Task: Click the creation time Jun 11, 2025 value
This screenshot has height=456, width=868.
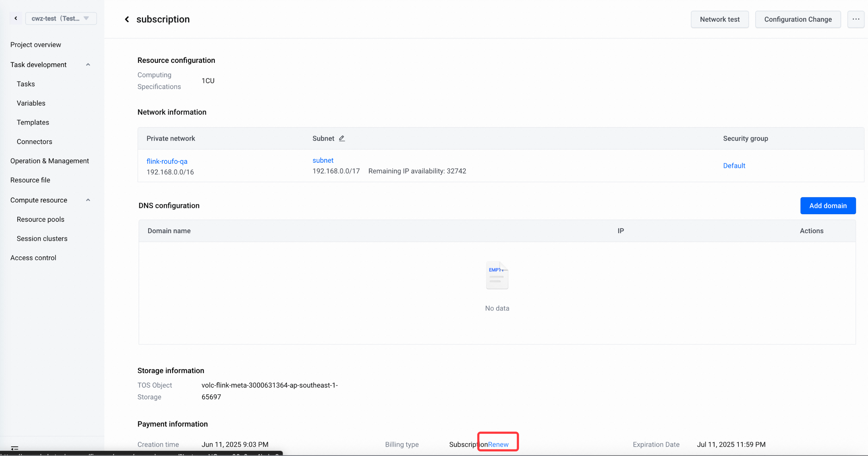Action: 235,445
